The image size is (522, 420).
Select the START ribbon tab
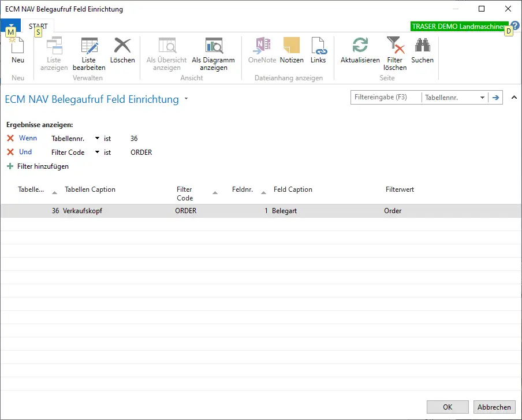pyautogui.click(x=38, y=27)
